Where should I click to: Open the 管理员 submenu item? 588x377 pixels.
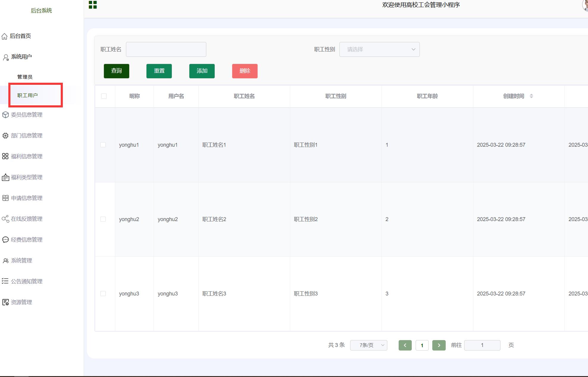point(25,77)
